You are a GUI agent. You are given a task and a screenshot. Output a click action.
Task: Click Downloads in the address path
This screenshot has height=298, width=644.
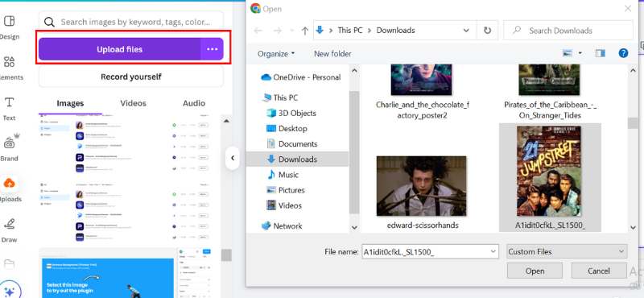[395, 31]
